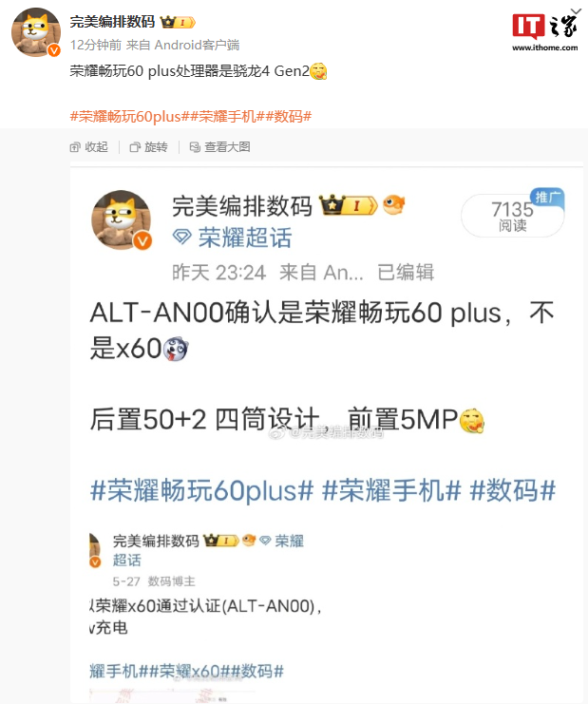Click the crown membership badge beside username
This screenshot has width=588, height=704.
(x=179, y=22)
